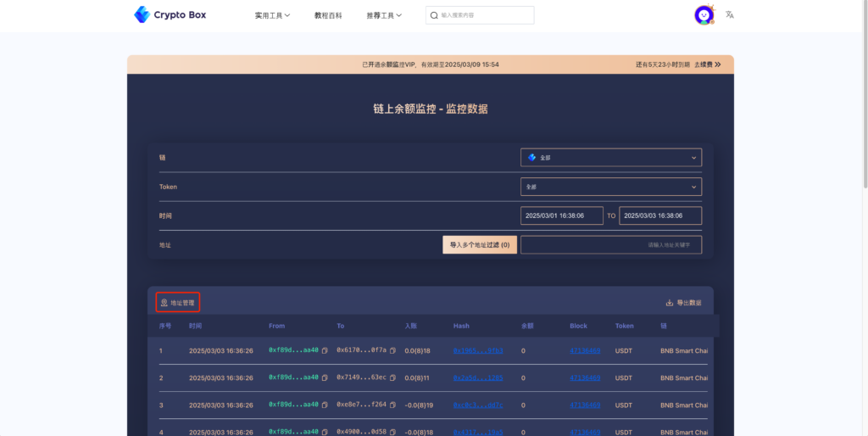Copy To address 0x6170...0f7a
Image resolution: width=868 pixels, height=436 pixels.
[x=392, y=350]
